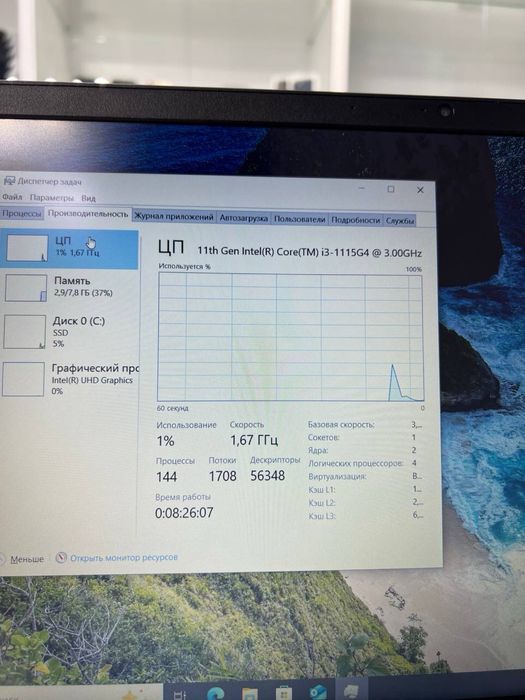Click the disk mini-graph thumbnail
Screen dimensions: 525x700
pyautogui.click(x=25, y=331)
